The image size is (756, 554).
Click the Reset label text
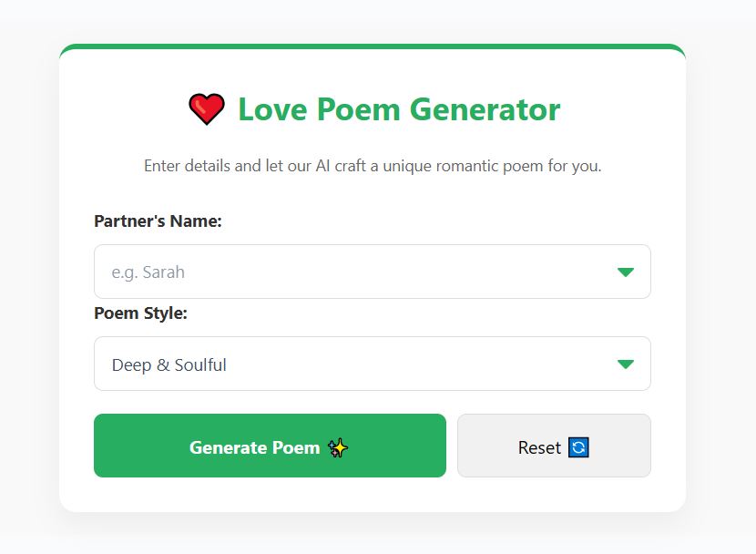click(x=540, y=446)
